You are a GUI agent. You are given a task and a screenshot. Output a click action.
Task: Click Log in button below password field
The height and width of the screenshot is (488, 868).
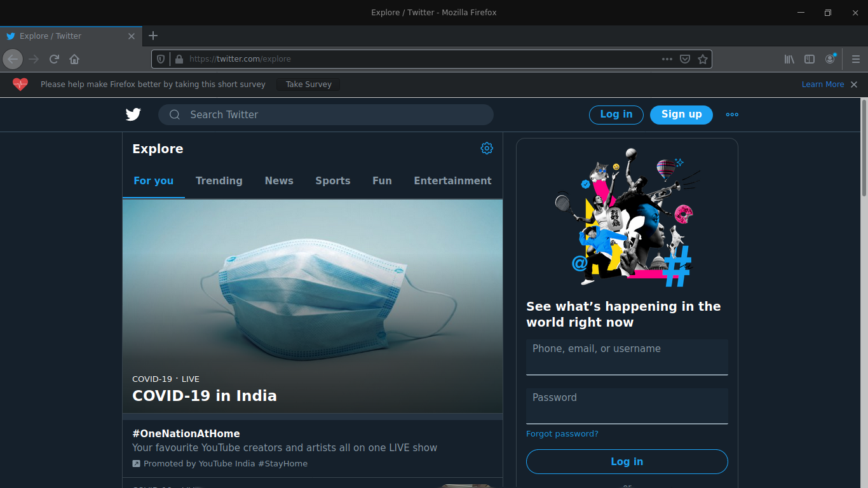click(x=627, y=462)
